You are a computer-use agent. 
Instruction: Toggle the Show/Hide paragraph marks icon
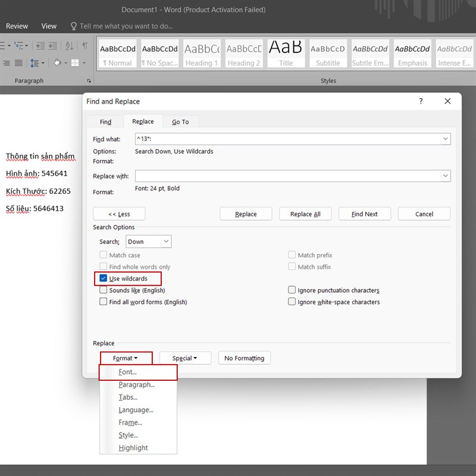[x=85, y=46]
